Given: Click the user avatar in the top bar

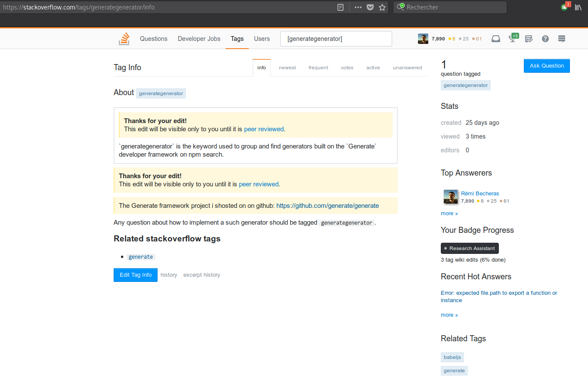Looking at the screenshot, I should click(x=423, y=39).
